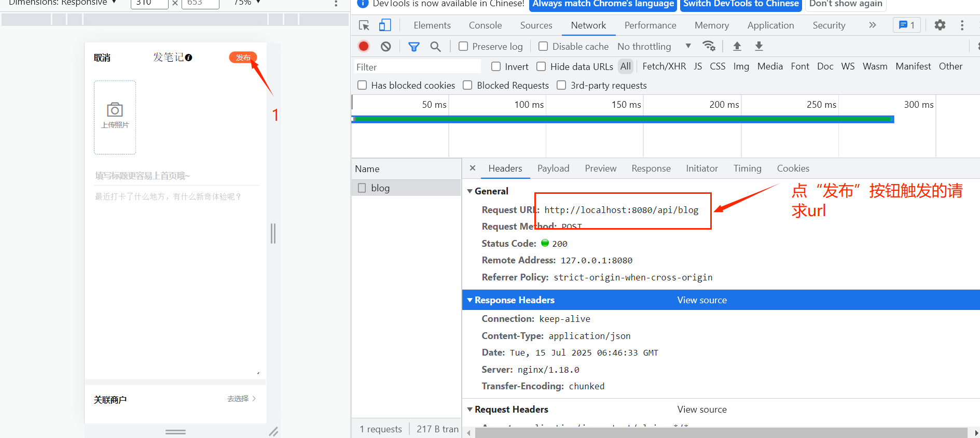Click View source for Request Headers
Image resolution: width=980 pixels, height=438 pixels.
(x=702, y=409)
